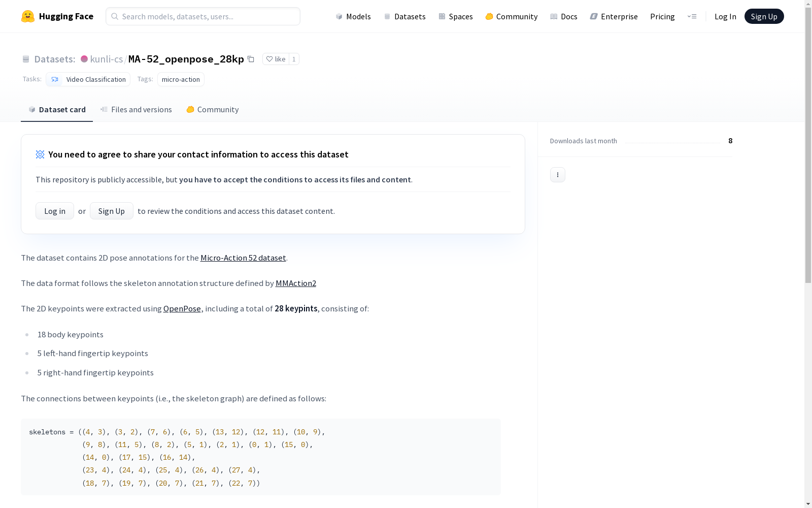Click the search magnifier icon
The height and width of the screenshot is (508, 812).
coord(115,16)
